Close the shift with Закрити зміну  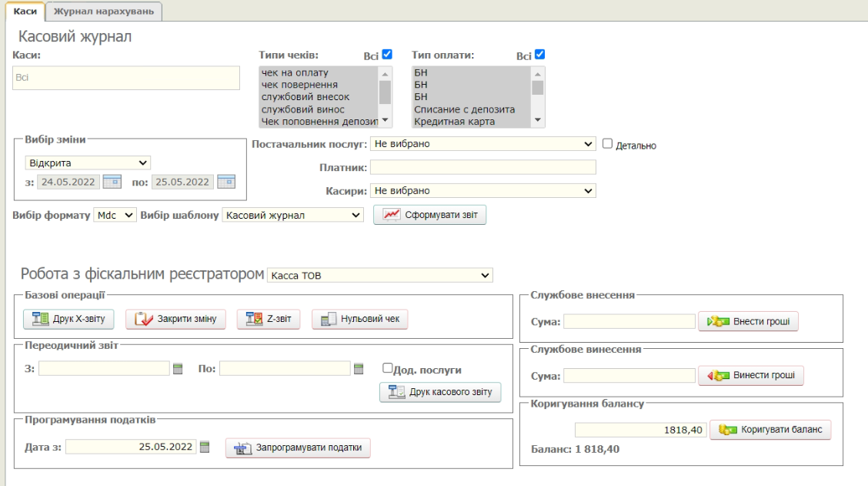[175, 319]
